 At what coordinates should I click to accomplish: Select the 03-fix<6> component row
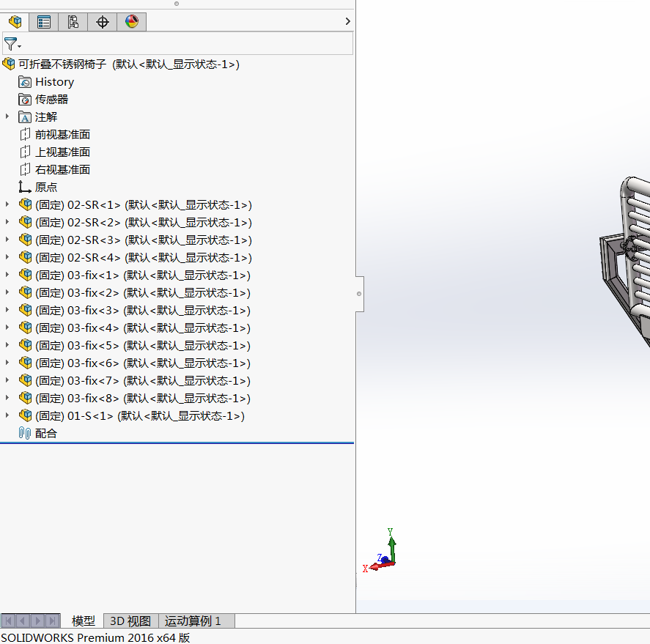(x=134, y=363)
